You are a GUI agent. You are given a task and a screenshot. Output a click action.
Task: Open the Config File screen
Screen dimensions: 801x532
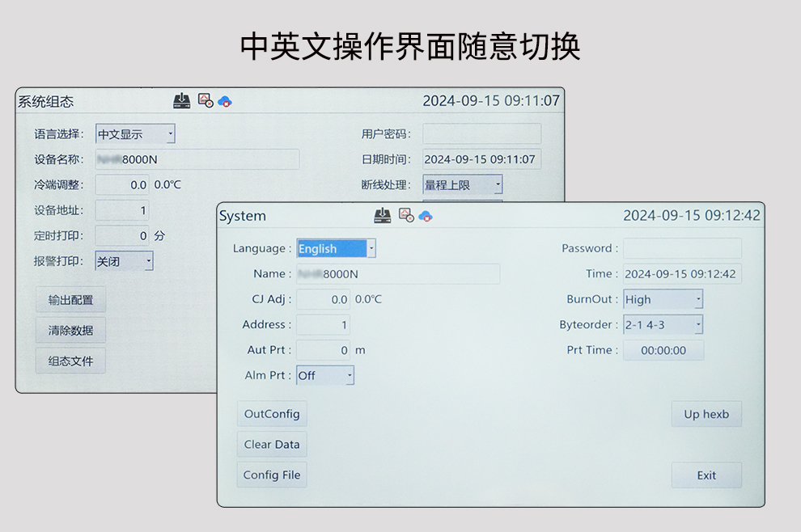click(x=271, y=475)
